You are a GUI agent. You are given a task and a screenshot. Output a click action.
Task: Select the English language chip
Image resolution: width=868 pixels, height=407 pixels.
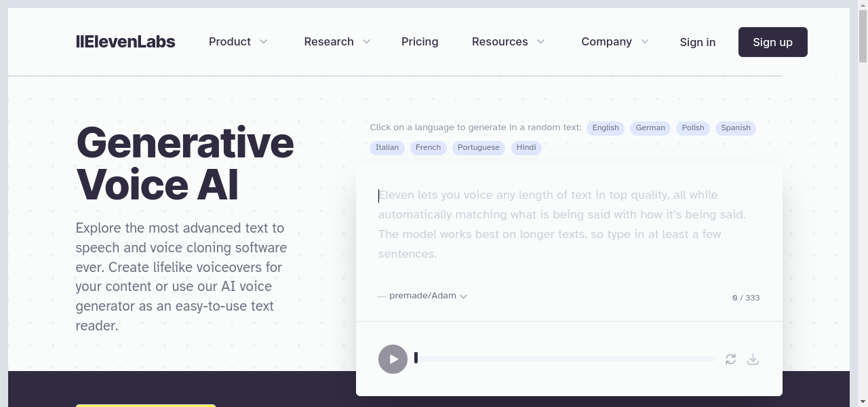(606, 128)
